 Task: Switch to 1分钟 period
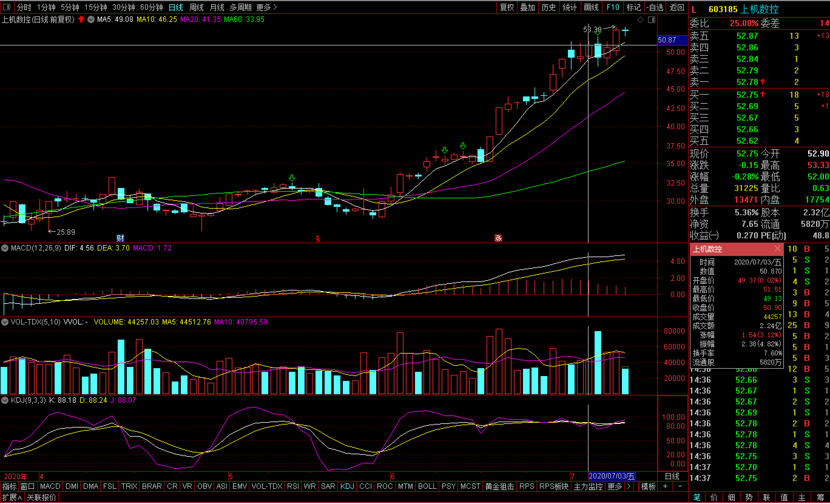tap(46, 7)
